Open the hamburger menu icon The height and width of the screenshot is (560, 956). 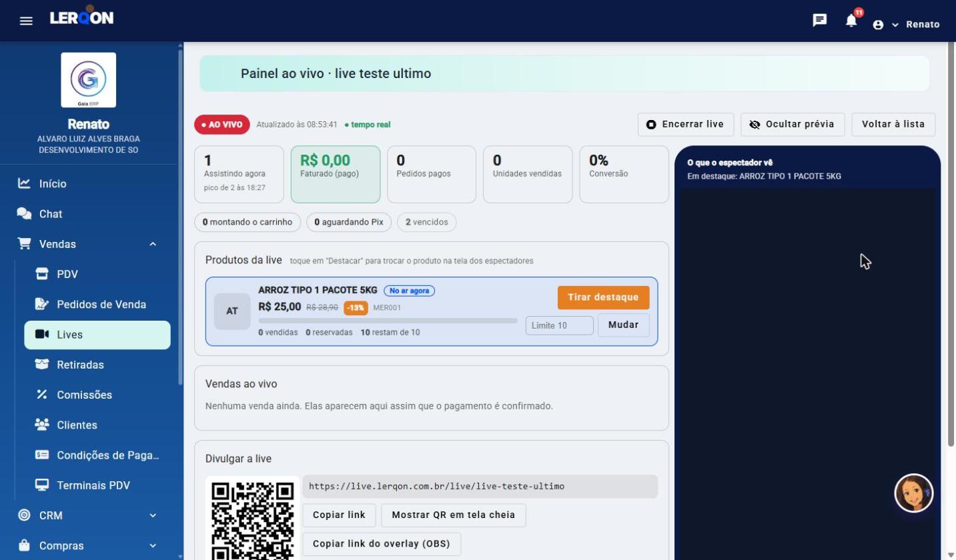pos(26,21)
